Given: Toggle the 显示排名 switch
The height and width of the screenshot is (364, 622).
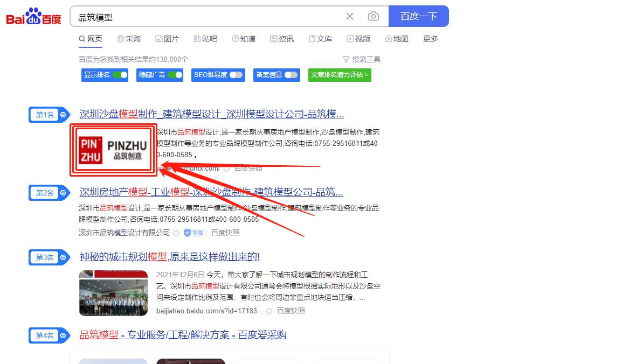Looking at the screenshot, I should click(x=120, y=75).
